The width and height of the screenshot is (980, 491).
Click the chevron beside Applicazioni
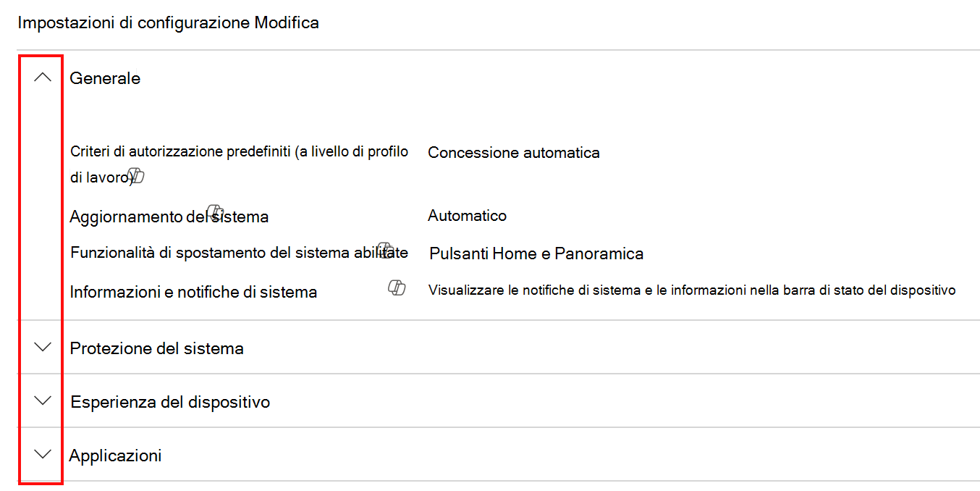41,453
